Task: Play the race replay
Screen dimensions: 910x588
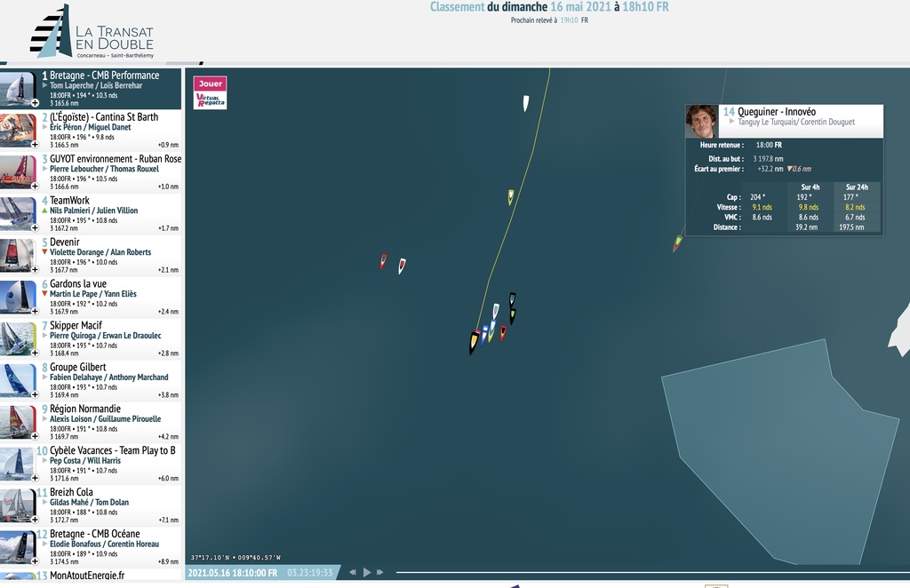Action: coord(367,572)
